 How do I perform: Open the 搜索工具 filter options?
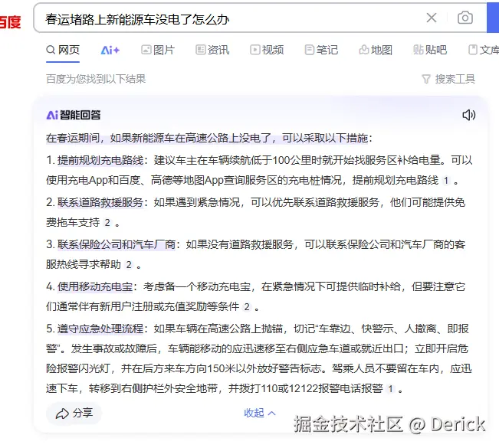coord(448,79)
